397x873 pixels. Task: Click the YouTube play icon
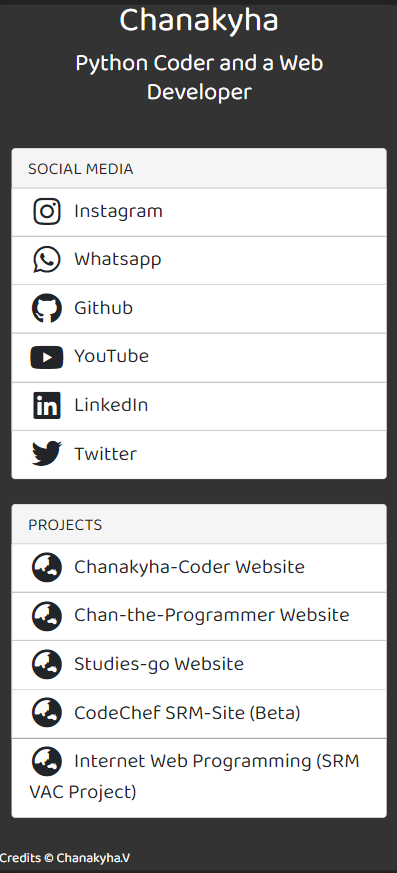click(x=47, y=357)
